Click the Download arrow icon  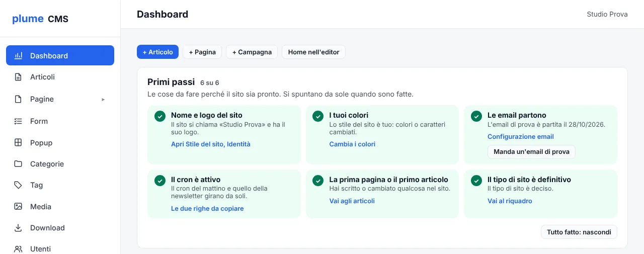click(x=18, y=228)
